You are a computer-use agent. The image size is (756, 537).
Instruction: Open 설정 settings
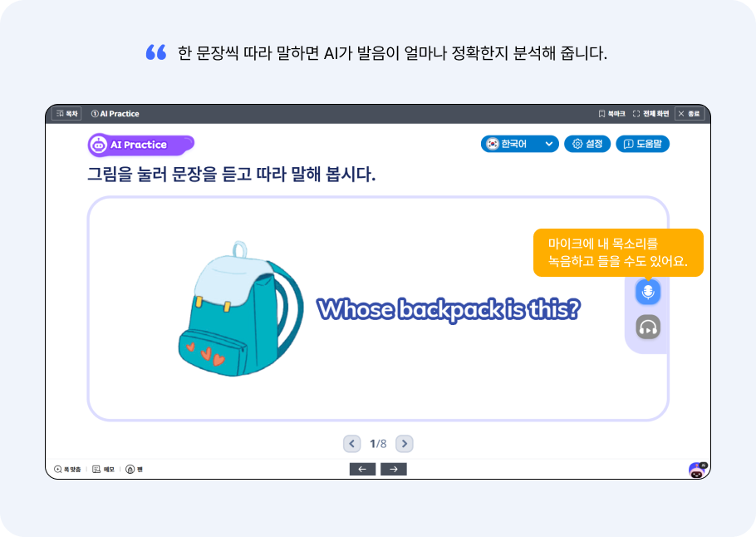click(587, 144)
